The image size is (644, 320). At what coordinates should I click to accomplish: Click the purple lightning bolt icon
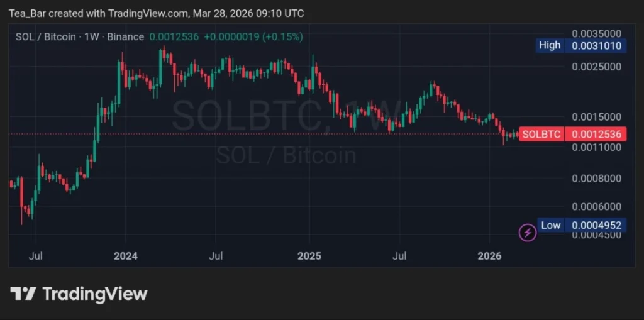527,233
